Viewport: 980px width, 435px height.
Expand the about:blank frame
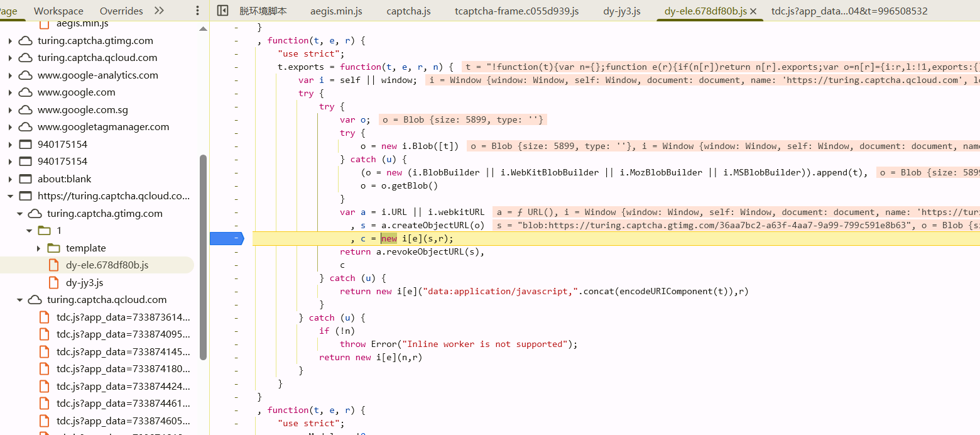click(x=10, y=179)
